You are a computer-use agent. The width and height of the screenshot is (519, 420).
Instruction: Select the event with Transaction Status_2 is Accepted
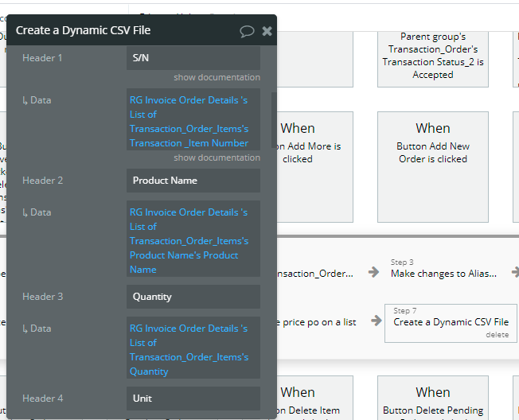click(x=433, y=60)
